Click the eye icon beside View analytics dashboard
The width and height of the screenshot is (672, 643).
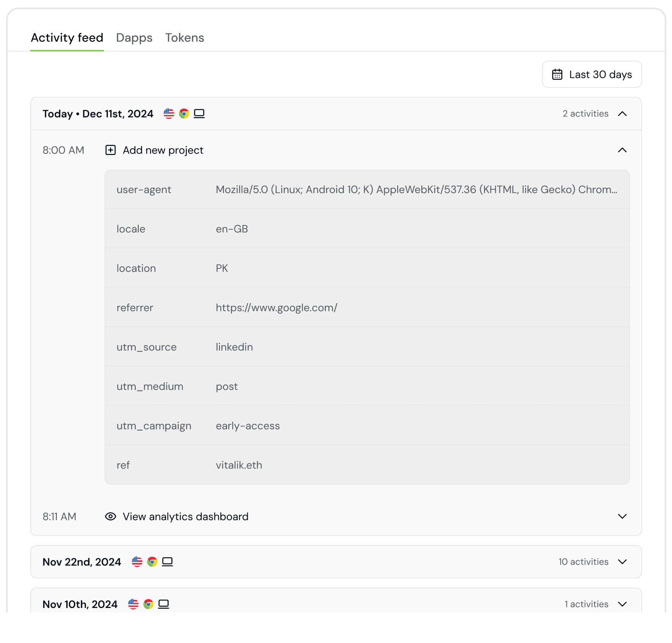tap(110, 517)
